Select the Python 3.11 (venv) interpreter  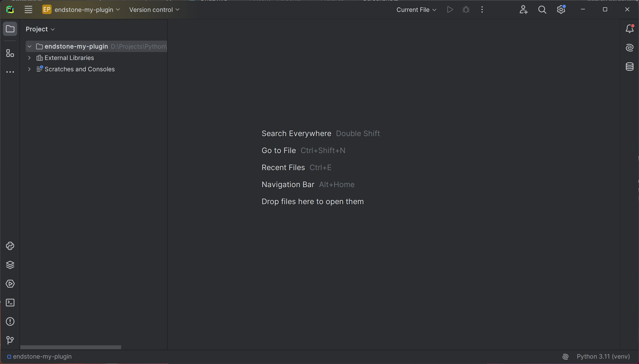point(603,356)
